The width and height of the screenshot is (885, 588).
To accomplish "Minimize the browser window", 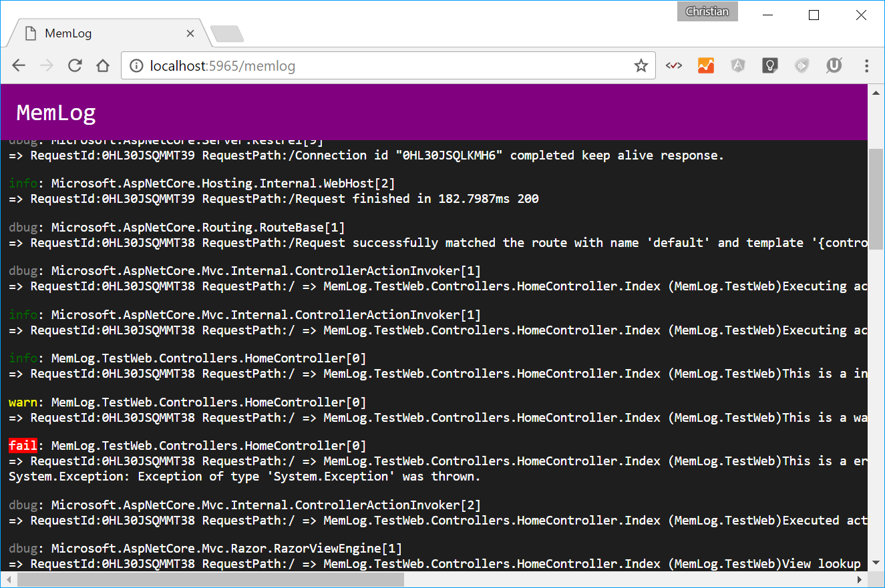I will (767, 15).
